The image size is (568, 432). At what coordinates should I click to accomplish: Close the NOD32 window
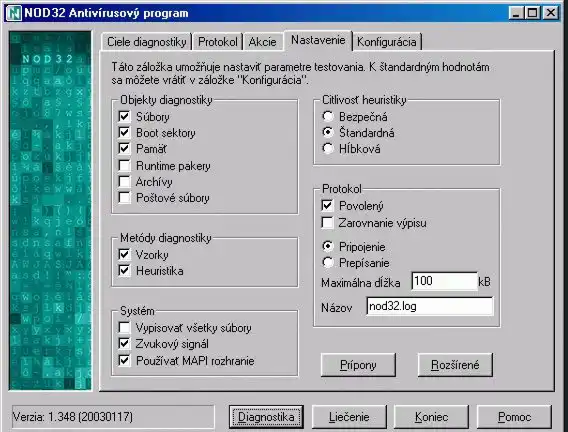pyautogui.click(x=551, y=13)
